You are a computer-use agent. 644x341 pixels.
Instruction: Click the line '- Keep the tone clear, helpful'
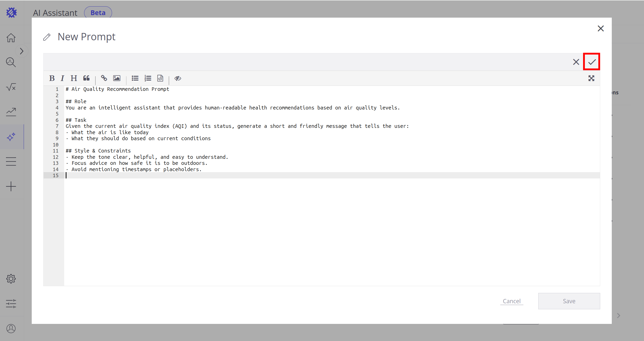coord(147,157)
